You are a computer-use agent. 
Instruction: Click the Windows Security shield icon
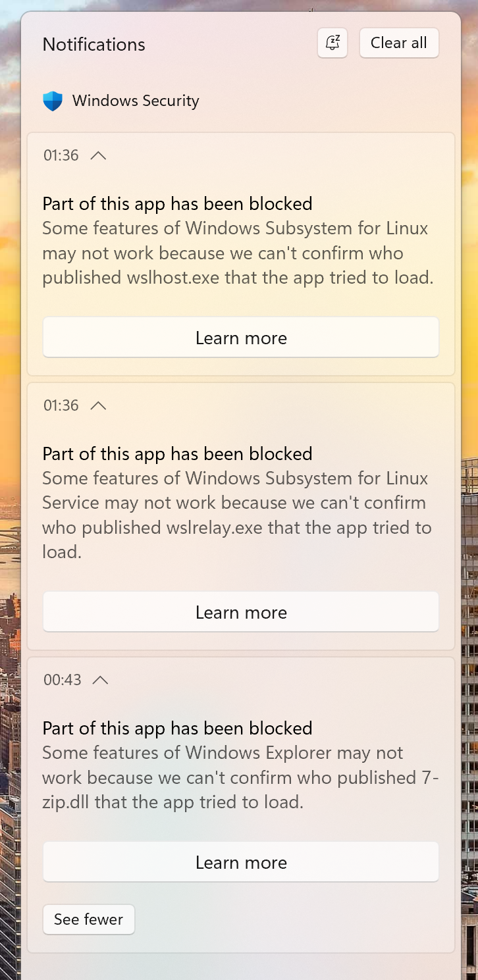pos(53,101)
